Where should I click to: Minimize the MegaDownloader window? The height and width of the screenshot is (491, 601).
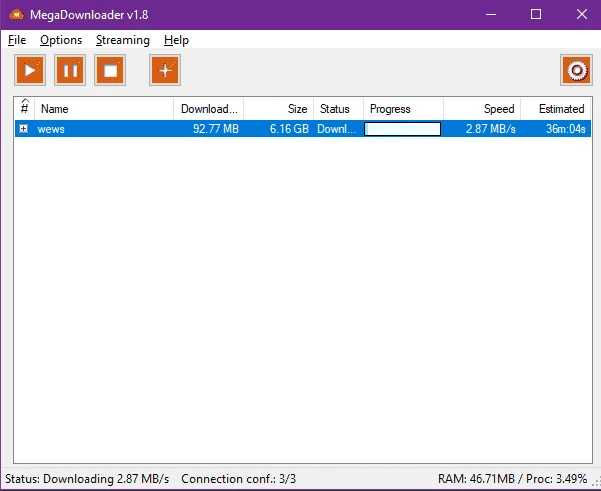coord(491,15)
